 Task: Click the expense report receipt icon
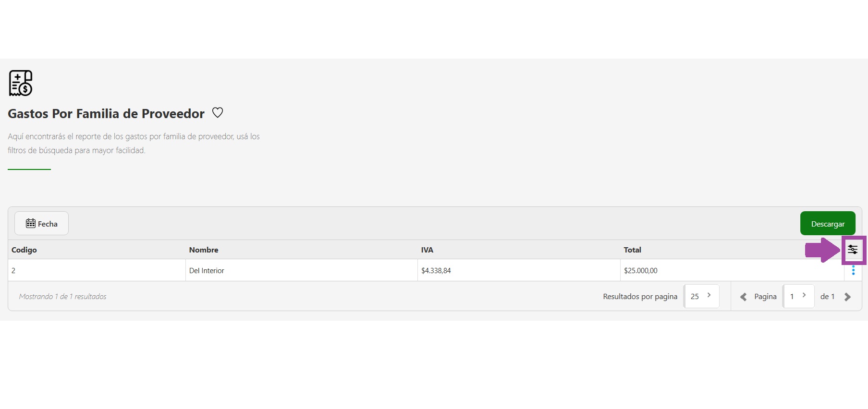(21, 83)
